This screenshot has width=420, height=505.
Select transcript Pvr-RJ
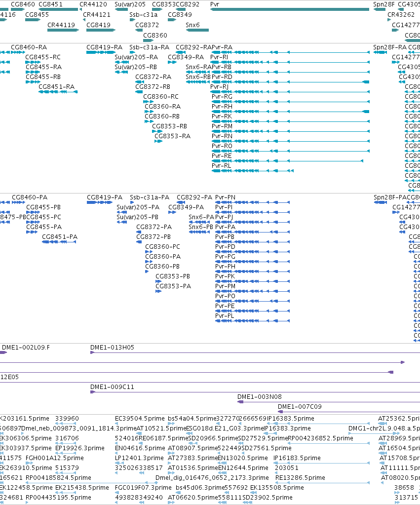[x=219, y=87]
